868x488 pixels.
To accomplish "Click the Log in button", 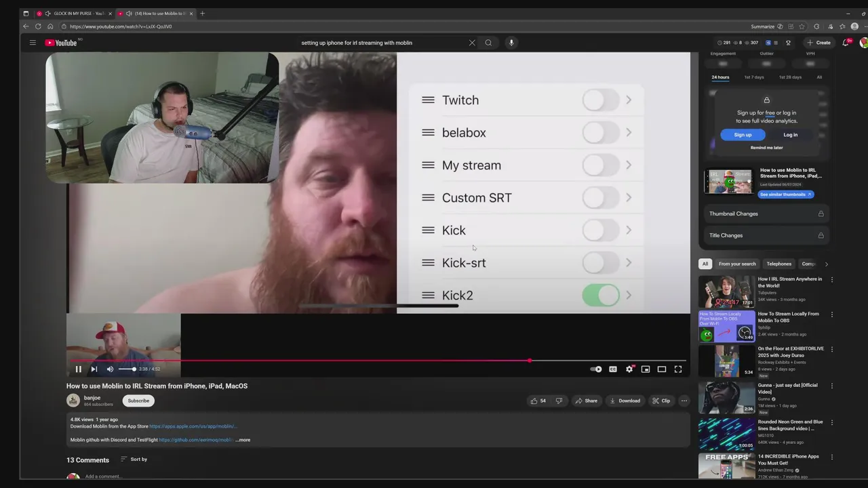I will [x=791, y=135].
